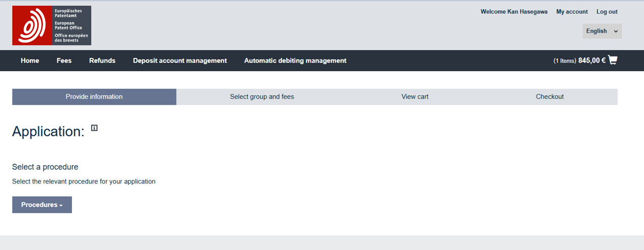The height and width of the screenshot is (250, 644).
Task: Select the Provide information step tab
Action: (94, 97)
